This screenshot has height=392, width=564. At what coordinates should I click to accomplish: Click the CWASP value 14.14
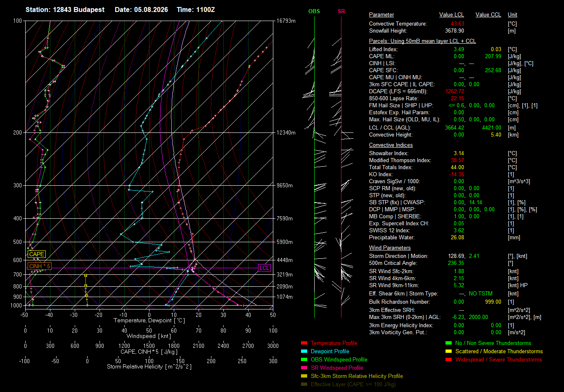click(476, 202)
